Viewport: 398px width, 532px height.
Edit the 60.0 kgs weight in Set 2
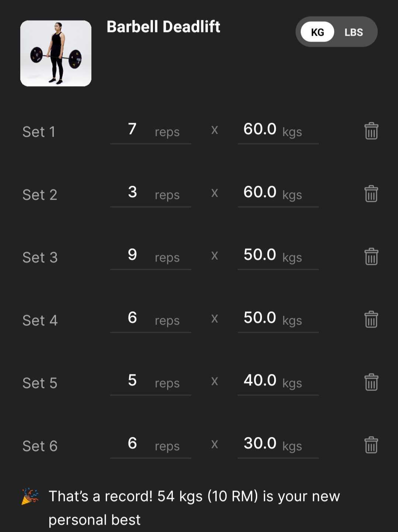tap(278, 194)
